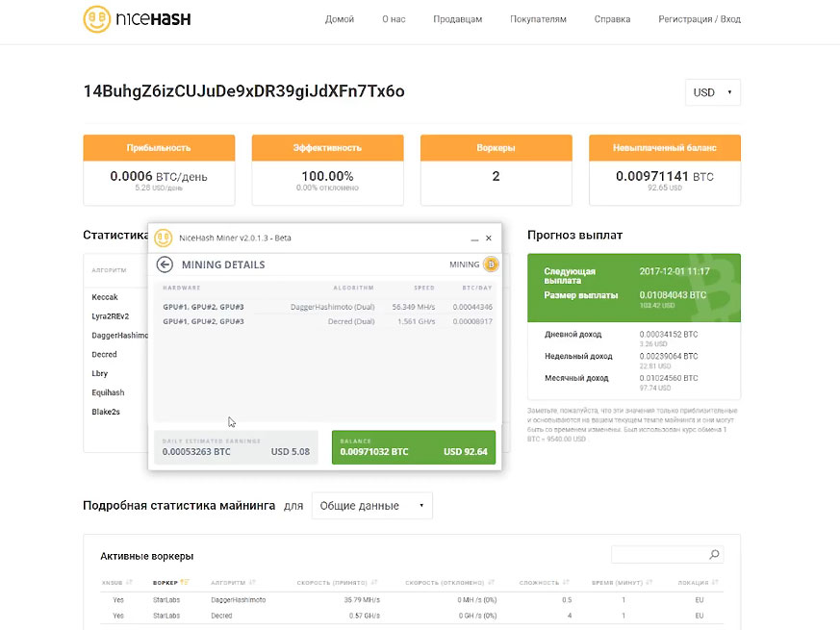840x630 pixels.
Task: Sort by Скорость (принято) column arrows
Action: click(x=374, y=582)
